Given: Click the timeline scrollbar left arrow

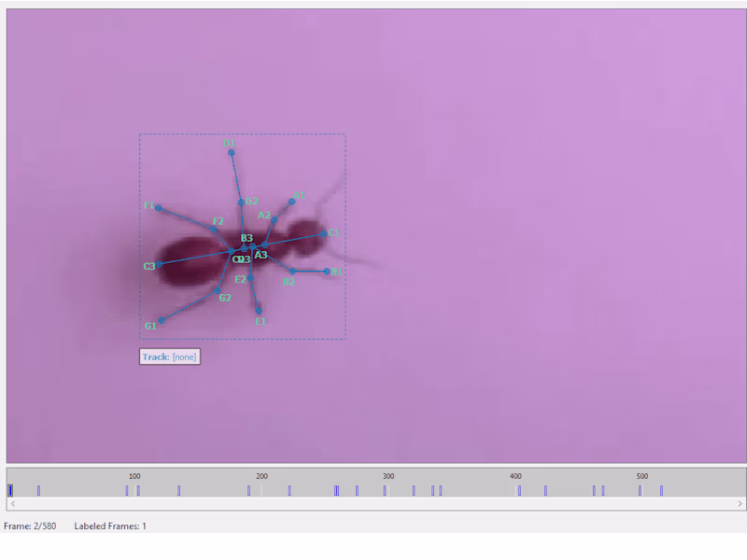Looking at the screenshot, I should [13, 503].
